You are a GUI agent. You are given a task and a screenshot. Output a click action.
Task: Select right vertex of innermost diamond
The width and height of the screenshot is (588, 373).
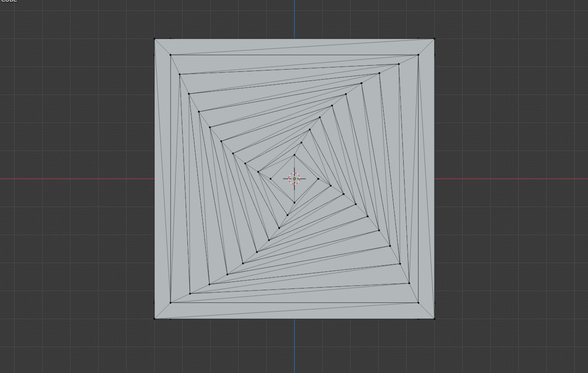(x=318, y=179)
